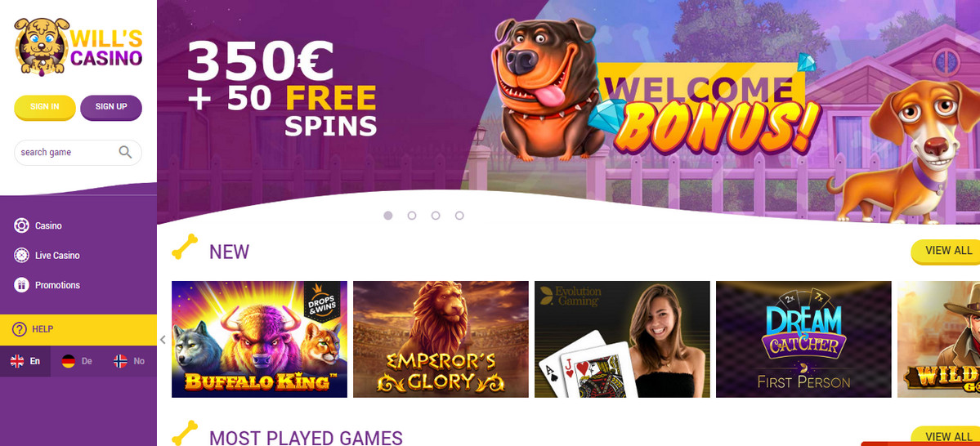Image resolution: width=980 pixels, height=446 pixels.
Task: View all games in the New section
Action: click(945, 251)
